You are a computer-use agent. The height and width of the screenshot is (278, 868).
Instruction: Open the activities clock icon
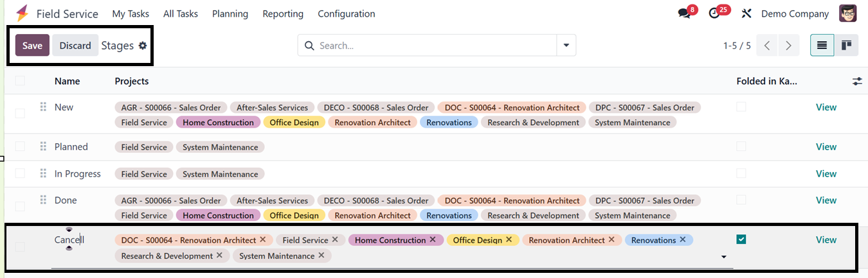714,13
